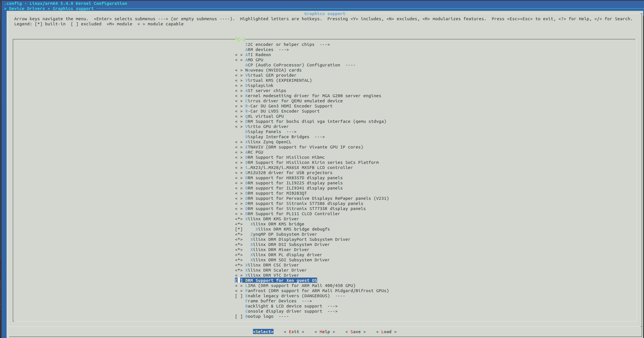Click the green scroll-up indicator above the list
The image size is (644, 338).
pos(240,39)
